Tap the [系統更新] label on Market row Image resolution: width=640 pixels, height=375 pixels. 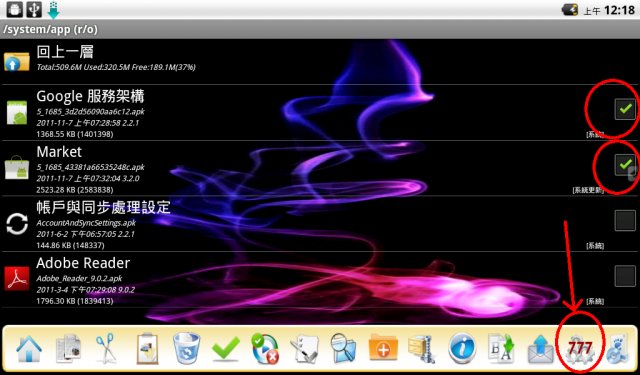(x=588, y=191)
